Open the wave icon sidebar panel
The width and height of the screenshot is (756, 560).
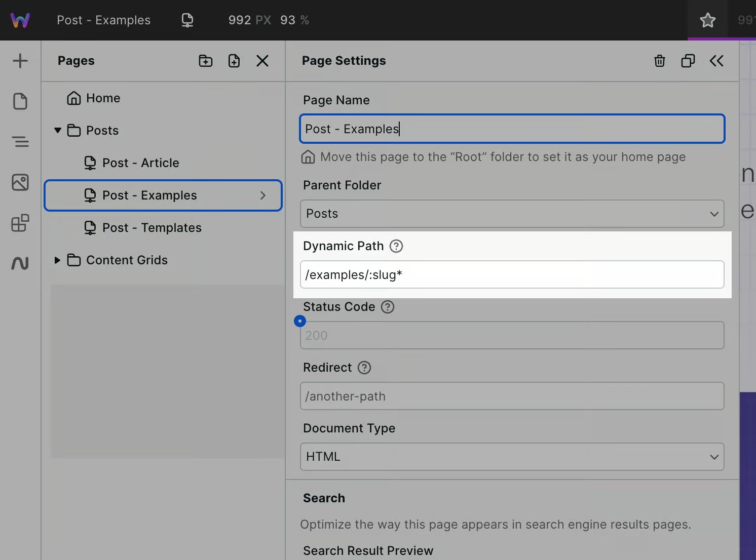pos(20,263)
